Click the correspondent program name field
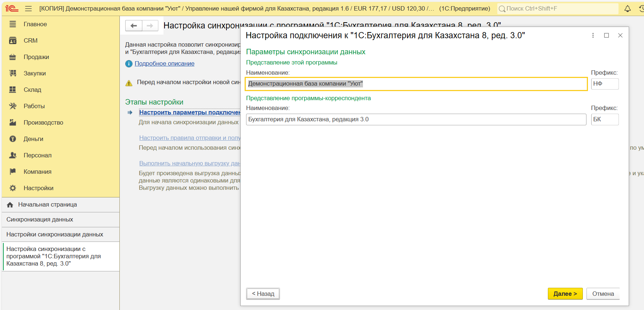 416,119
